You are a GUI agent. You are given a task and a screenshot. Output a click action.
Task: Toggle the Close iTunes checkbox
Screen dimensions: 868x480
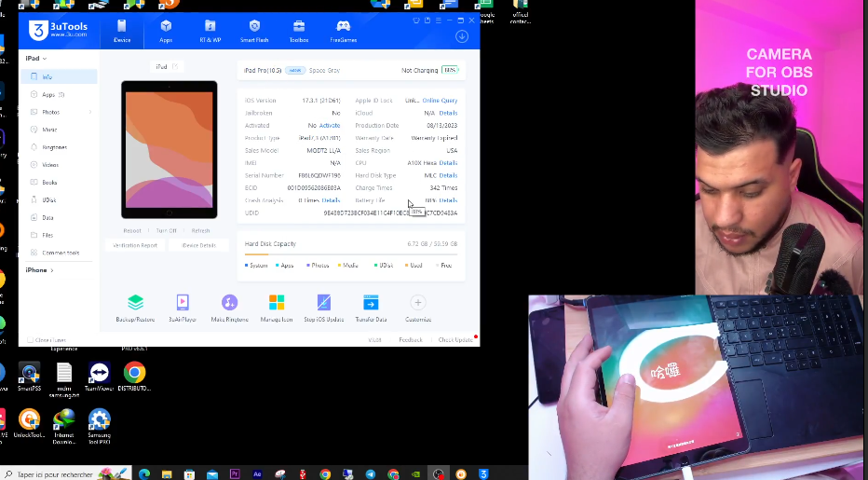(31, 340)
